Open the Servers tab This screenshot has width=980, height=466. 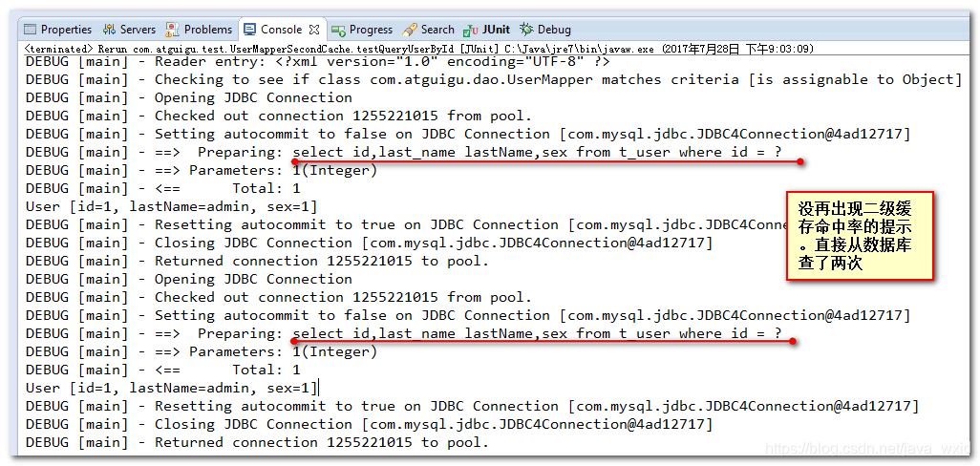[129, 30]
